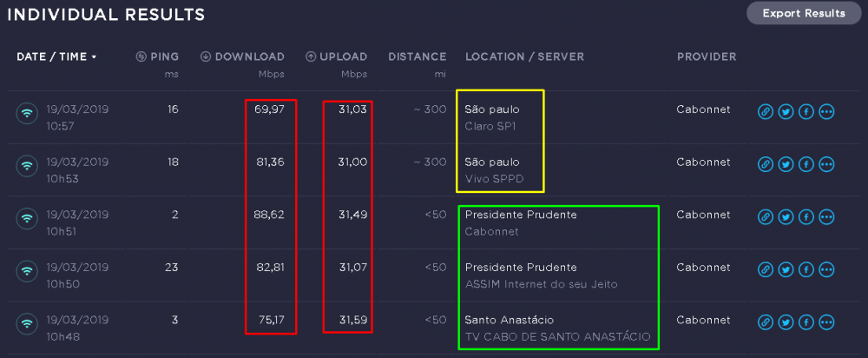Open the Presidente Prudente Cabonnet server result
The image size is (868, 358).
pyautogui.click(x=521, y=222)
